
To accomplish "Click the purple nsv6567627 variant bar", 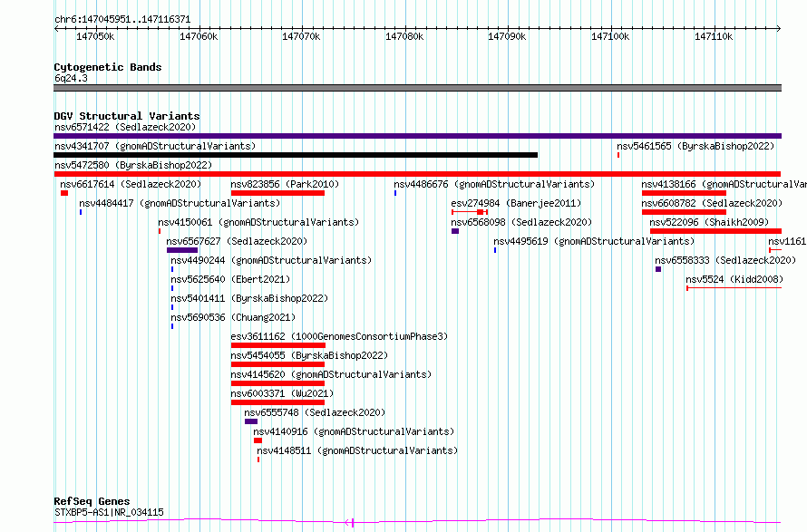I will coord(182,250).
